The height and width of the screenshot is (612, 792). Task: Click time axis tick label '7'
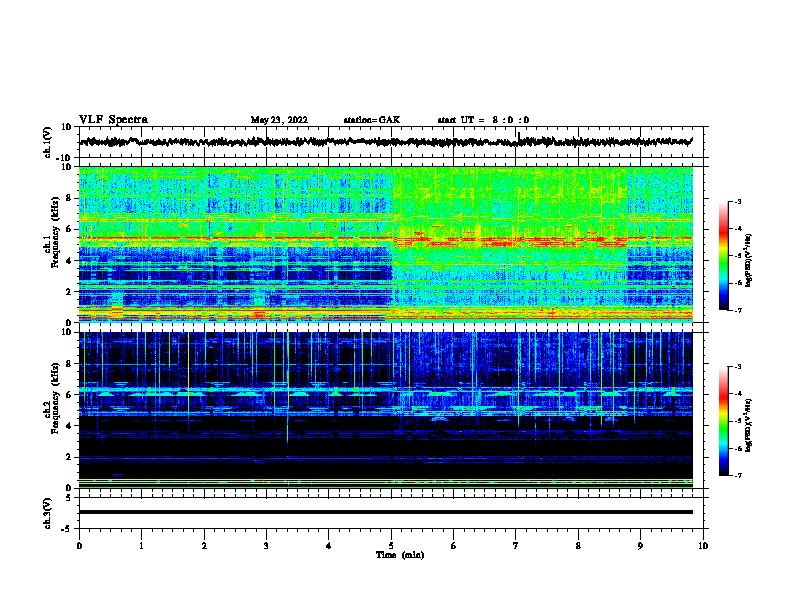[x=516, y=546]
